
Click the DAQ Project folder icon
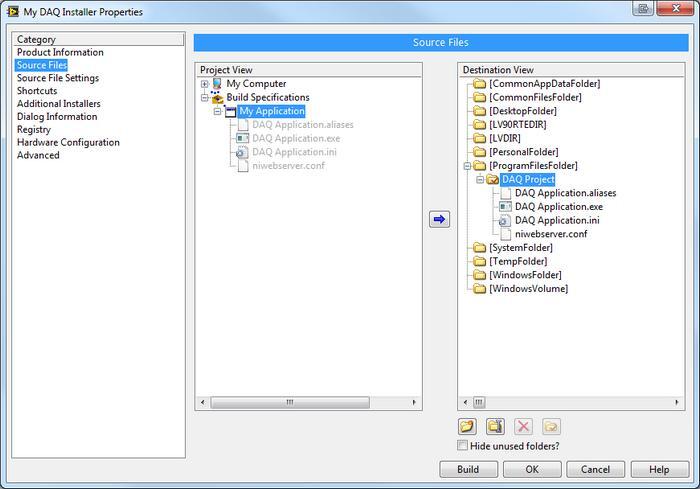(x=492, y=180)
